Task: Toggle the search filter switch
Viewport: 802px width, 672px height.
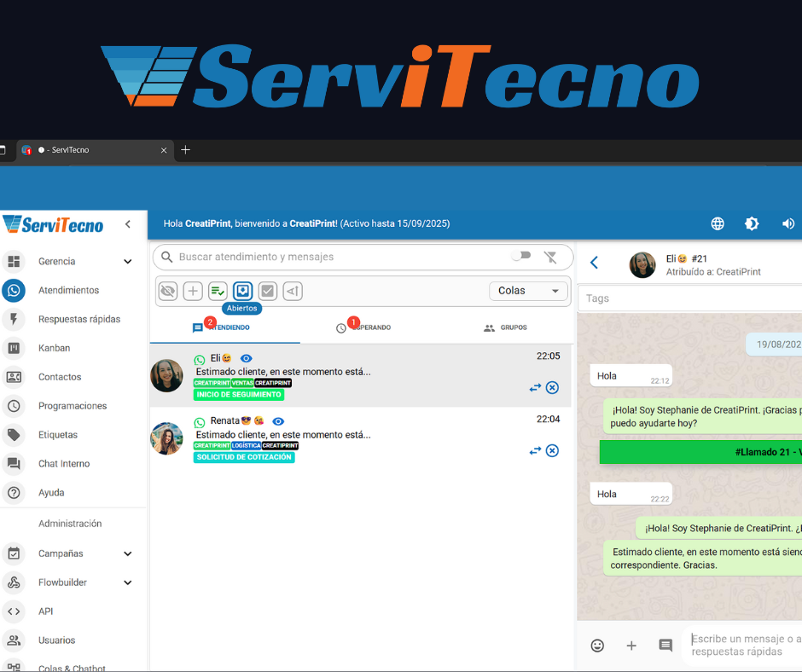Action: tap(520, 256)
